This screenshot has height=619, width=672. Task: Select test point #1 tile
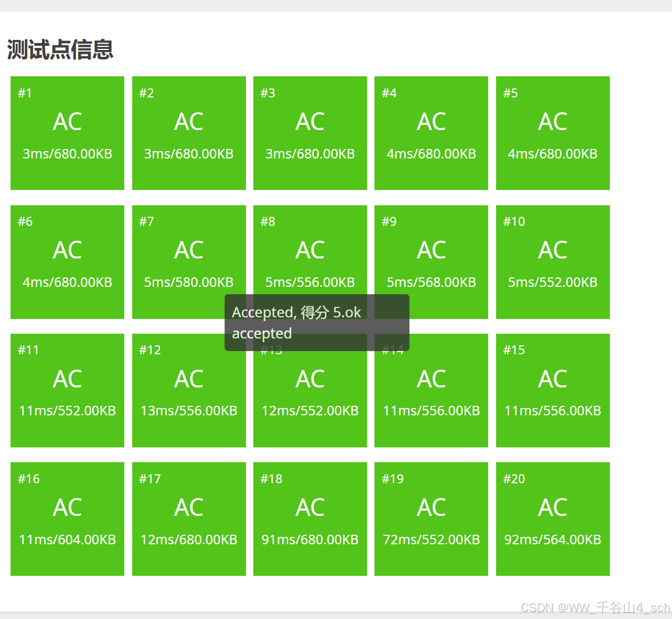tap(67, 133)
